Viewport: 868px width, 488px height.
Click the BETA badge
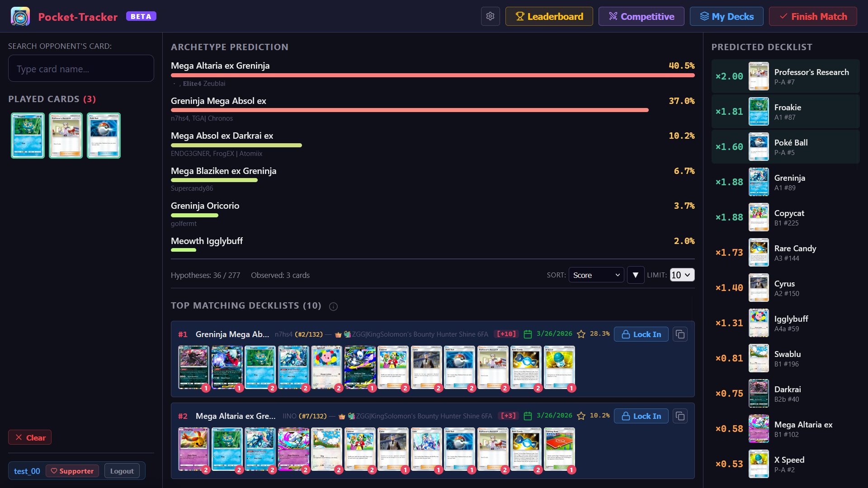(141, 16)
